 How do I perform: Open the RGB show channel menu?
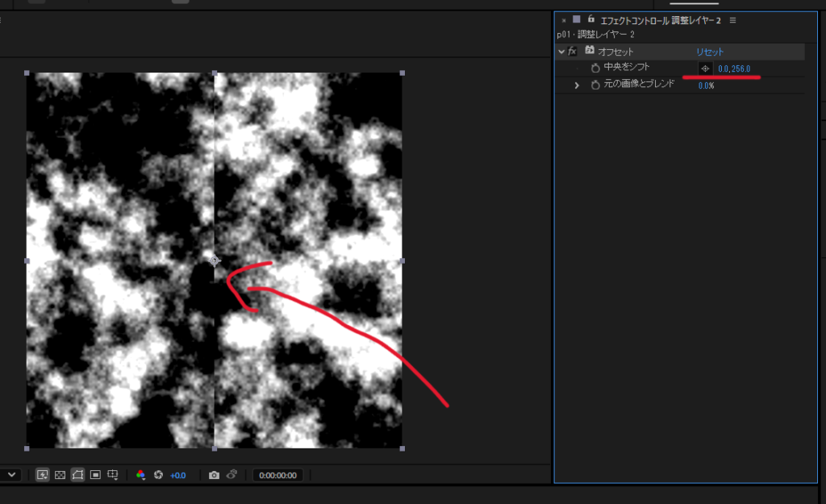140,475
